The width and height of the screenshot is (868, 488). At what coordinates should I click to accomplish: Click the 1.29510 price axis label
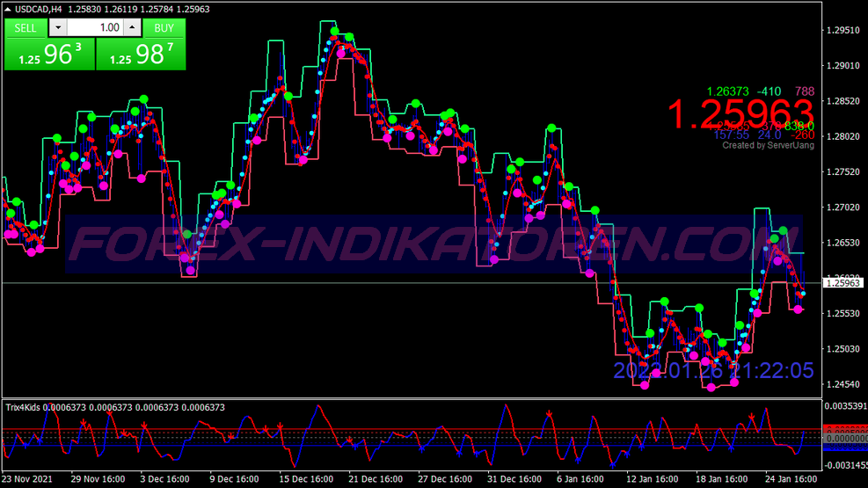(x=843, y=31)
